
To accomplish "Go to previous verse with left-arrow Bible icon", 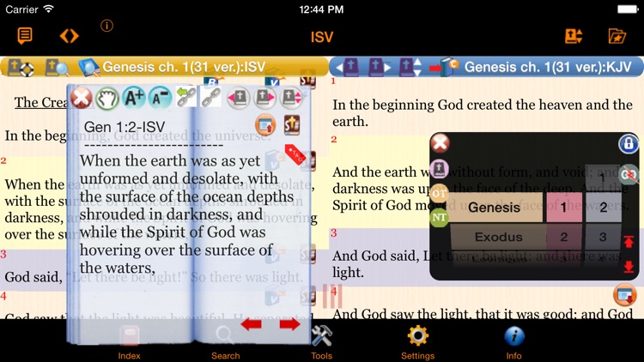I will point(238,98).
